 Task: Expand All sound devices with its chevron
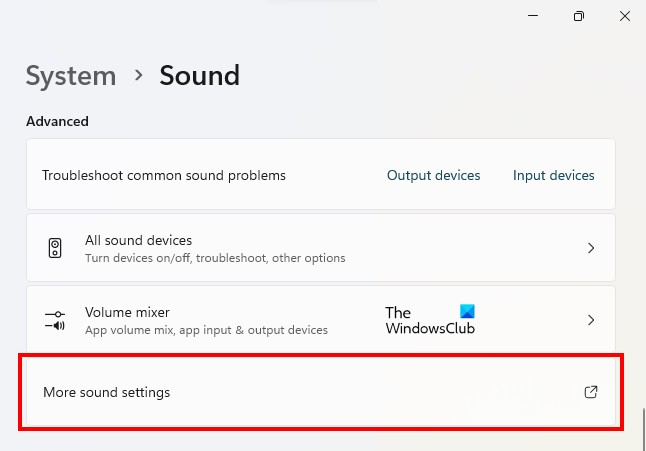(591, 248)
